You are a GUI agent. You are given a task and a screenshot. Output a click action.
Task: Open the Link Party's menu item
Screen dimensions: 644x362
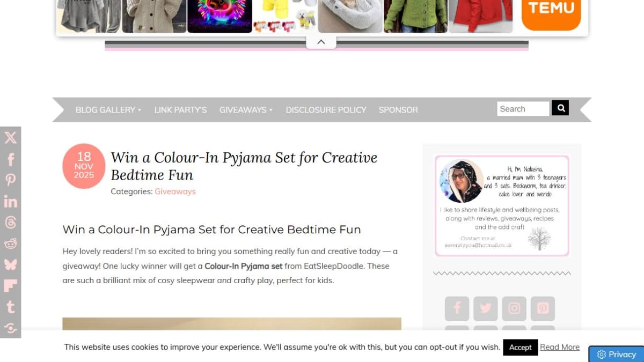180,109
